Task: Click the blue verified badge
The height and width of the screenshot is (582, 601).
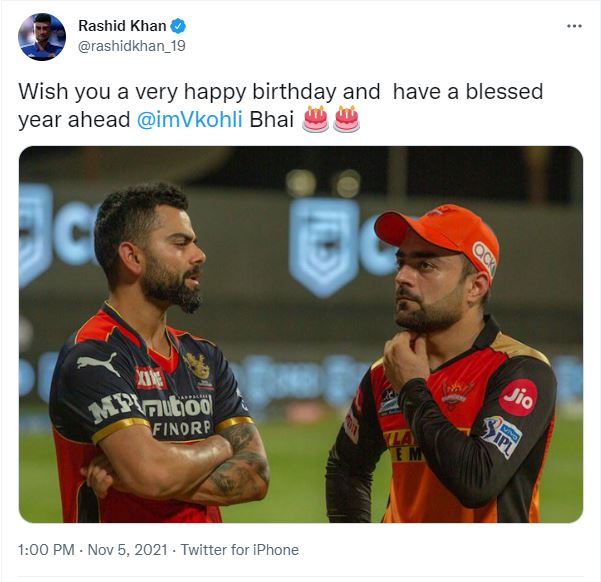Action: pos(178,26)
